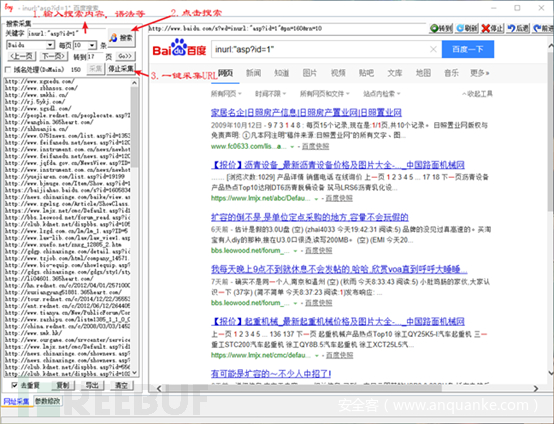Image resolution: width=554 pixels, height=424 pixels.
Task: Select the 知道 Baidu tab
Action: pos(282,73)
